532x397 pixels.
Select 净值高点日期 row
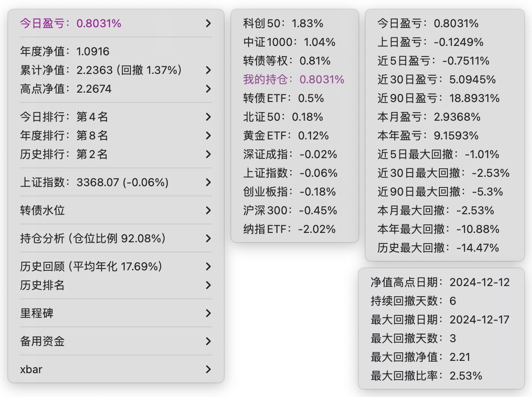[440, 282]
